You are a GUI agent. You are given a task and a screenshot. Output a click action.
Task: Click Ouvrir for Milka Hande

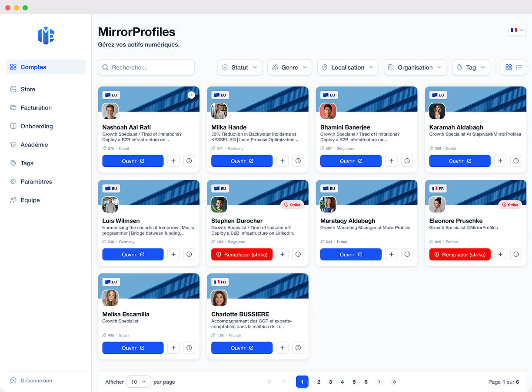[x=242, y=161]
